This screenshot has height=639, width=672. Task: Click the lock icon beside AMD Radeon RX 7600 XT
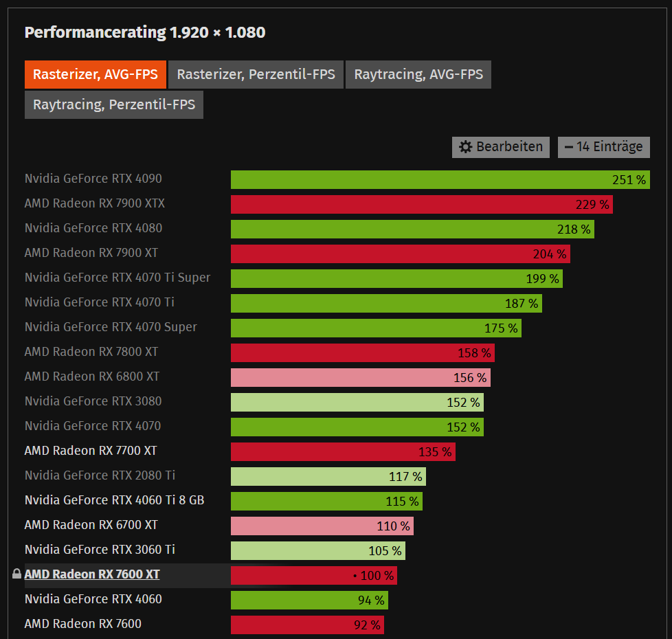coord(16,574)
